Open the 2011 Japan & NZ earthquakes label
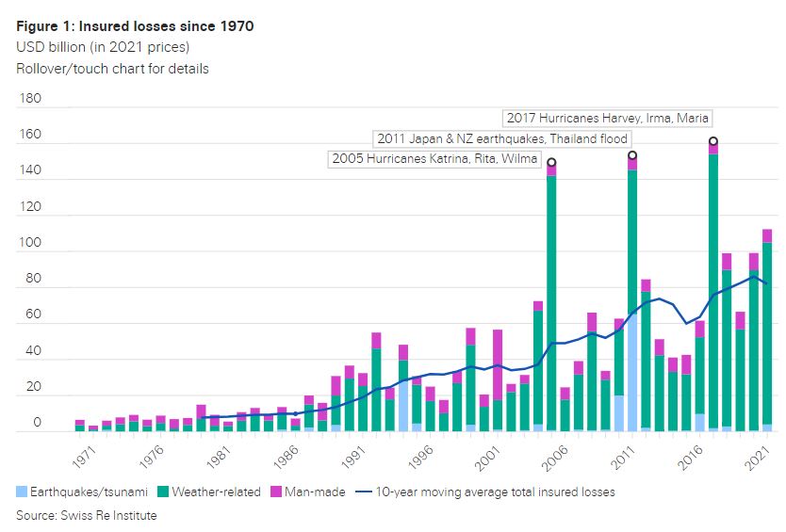 coord(502,139)
